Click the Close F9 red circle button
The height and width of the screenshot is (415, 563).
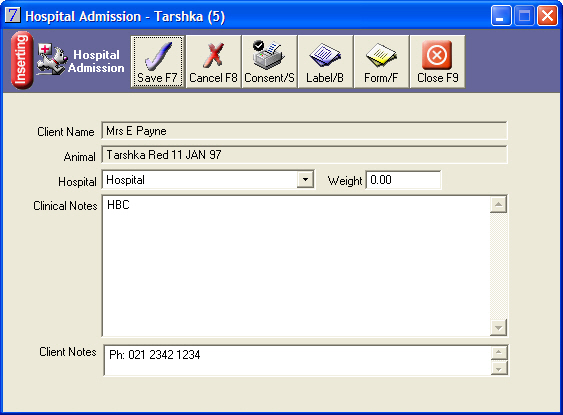click(437, 61)
